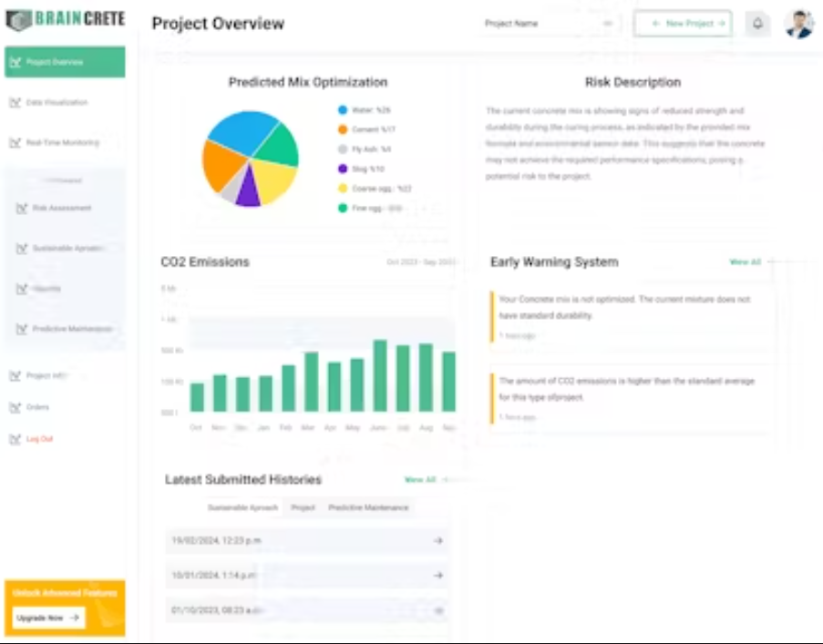Screen dimensions: 823x644
Task: Click the BrainCrete logo
Action: pos(65,19)
